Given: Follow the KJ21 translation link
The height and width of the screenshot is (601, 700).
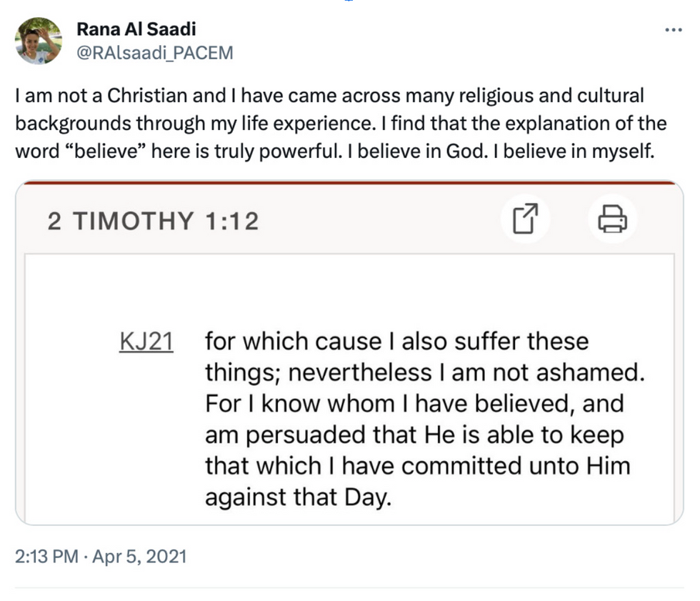Looking at the screenshot, I should 146,342.
